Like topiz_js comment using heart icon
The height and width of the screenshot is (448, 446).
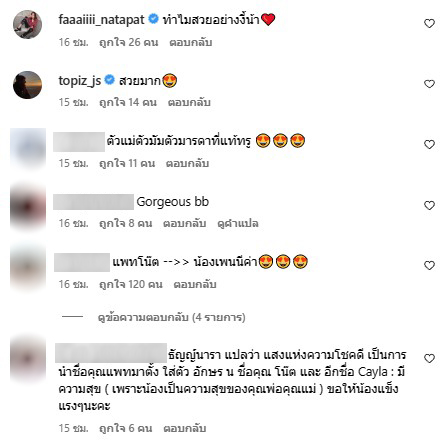pyautogui.click(x=429, y=84)
